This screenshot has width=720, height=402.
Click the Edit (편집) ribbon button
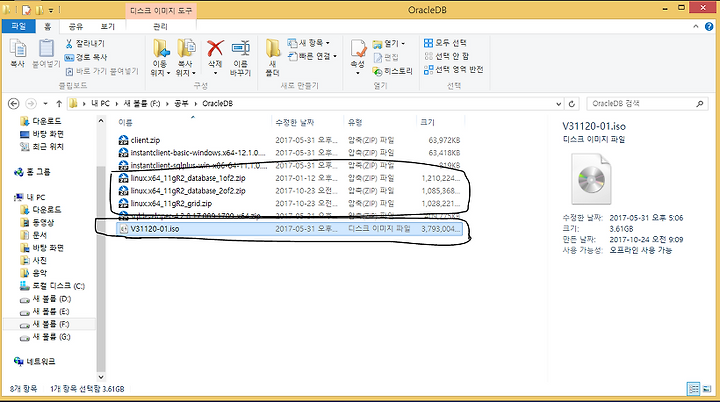click(x=386, y=57)
